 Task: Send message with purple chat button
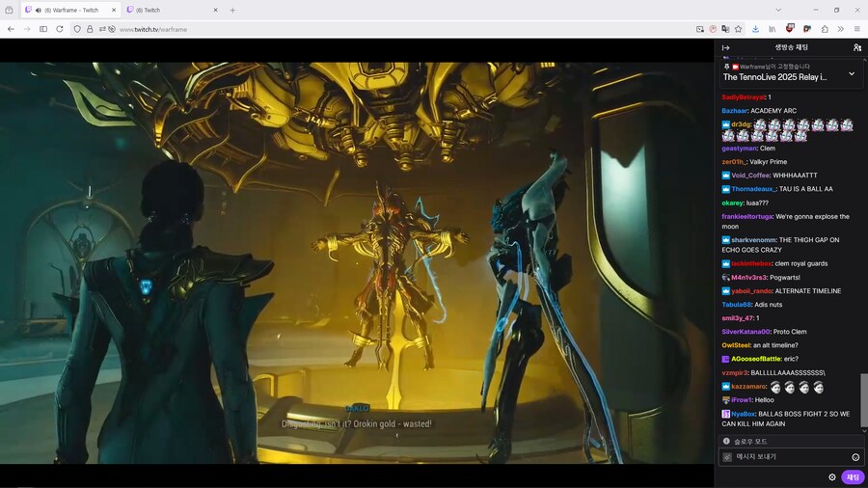tap(854, 477)
